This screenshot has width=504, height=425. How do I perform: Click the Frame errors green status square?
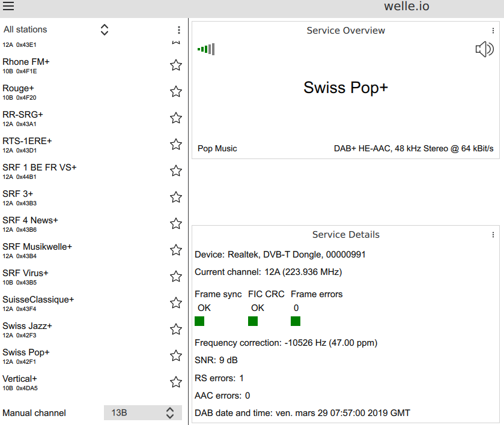click(296, 321)
